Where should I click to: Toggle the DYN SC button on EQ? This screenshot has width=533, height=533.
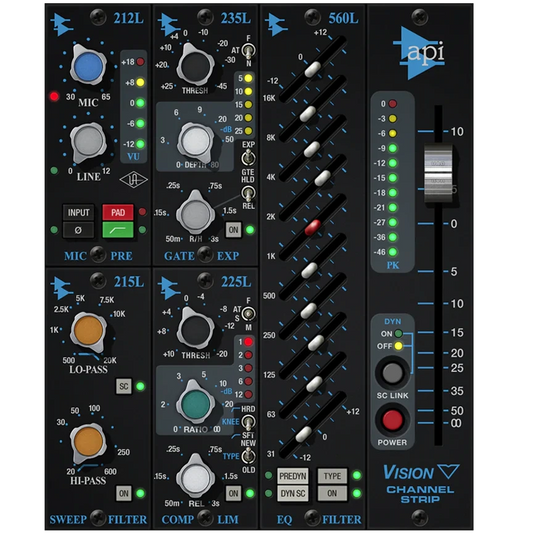293,494
